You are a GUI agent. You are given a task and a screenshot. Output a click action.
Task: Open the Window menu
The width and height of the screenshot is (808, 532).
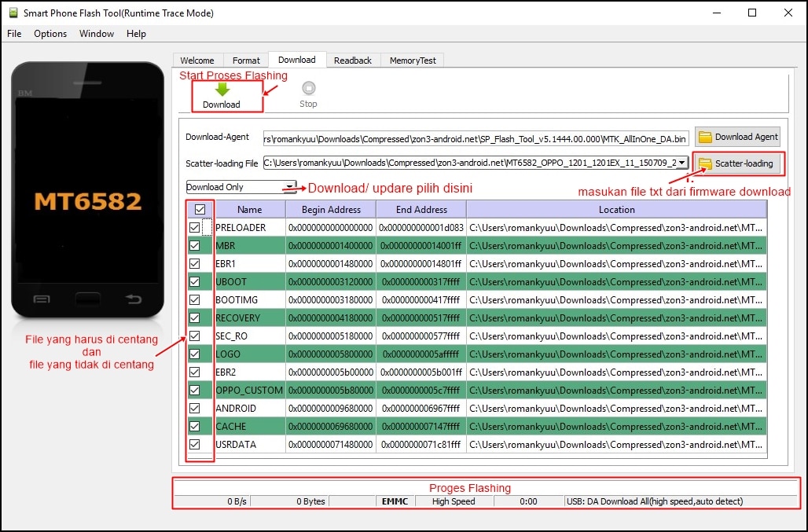point(97,34)
